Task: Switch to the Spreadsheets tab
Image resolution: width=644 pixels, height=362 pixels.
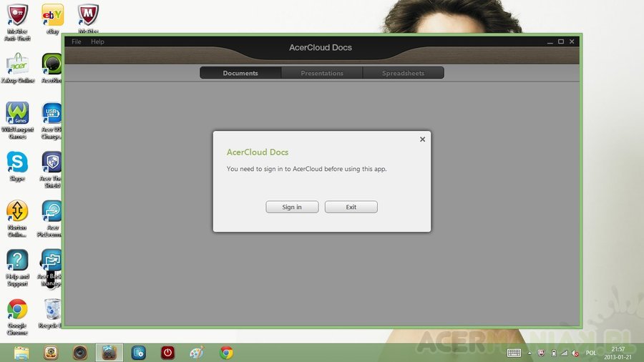Action: [404, 73]
